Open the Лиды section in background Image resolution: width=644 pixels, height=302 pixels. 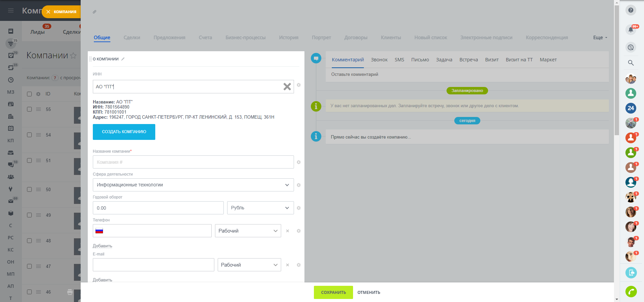click(x=37, y=32)
